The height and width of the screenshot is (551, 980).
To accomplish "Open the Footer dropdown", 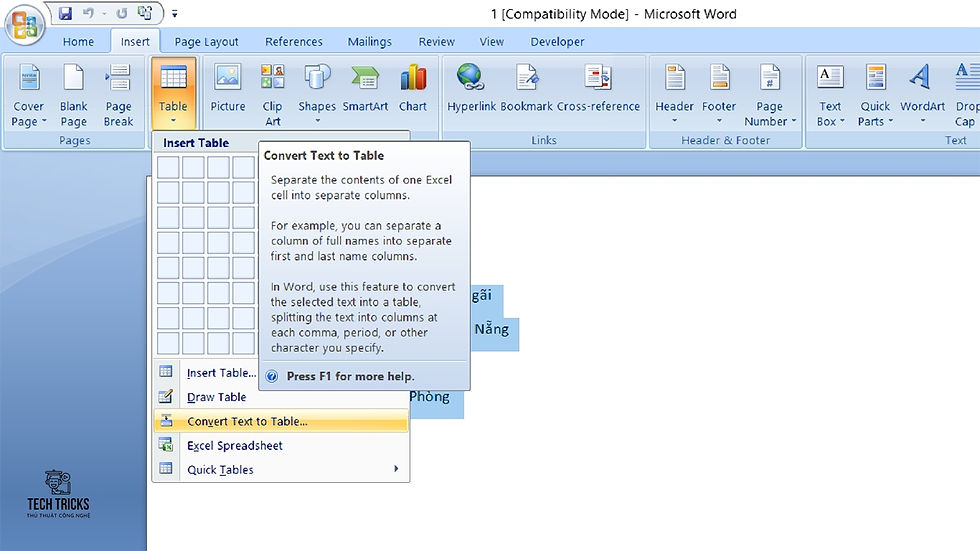I will point(719,94).
